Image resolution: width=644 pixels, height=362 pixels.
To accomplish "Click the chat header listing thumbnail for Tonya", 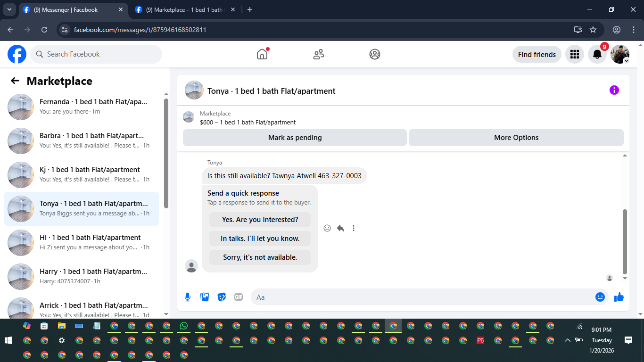I will tap(194, 90).
